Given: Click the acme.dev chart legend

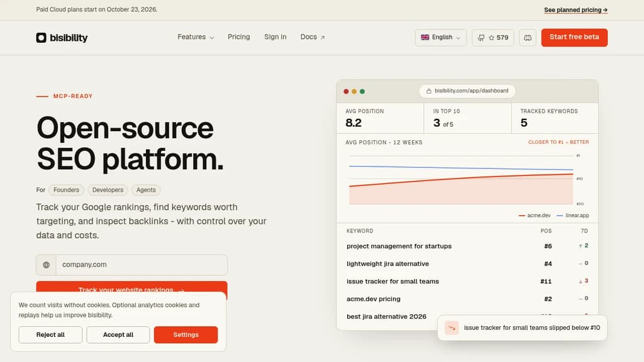Looking at the screenshot, I should click(535, 216).
